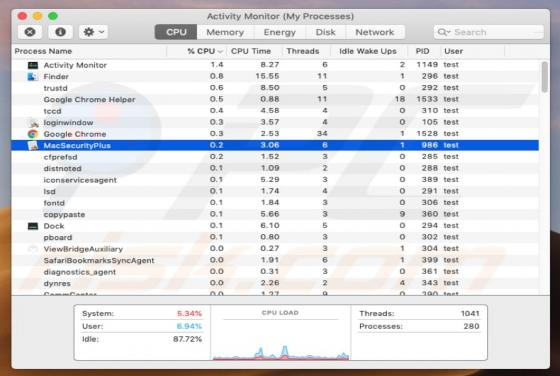Switch to the CPU tab

pos(176,32)
